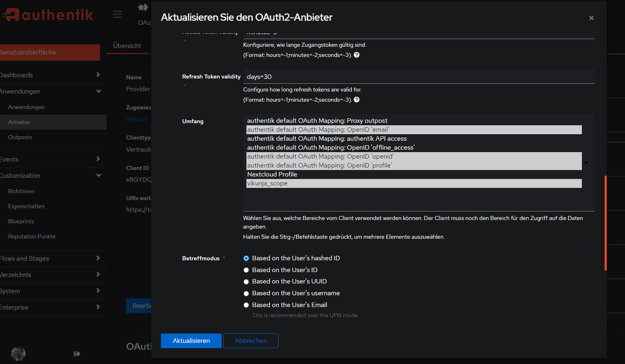
Task: Open the Outposts sidebar item
Action: click(20, 137)
